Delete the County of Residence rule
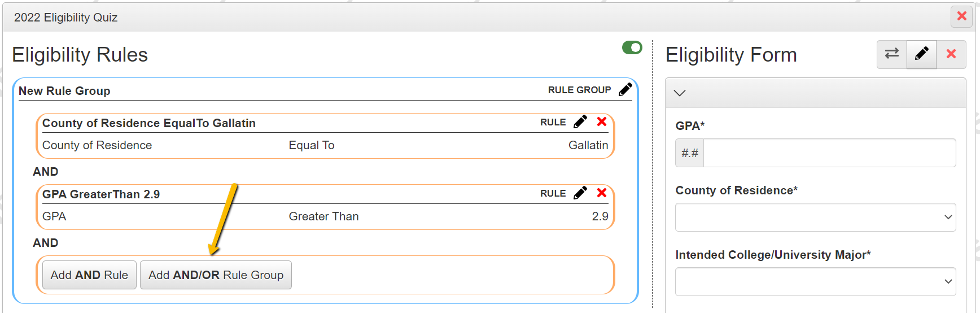 [x=602, y=122]
